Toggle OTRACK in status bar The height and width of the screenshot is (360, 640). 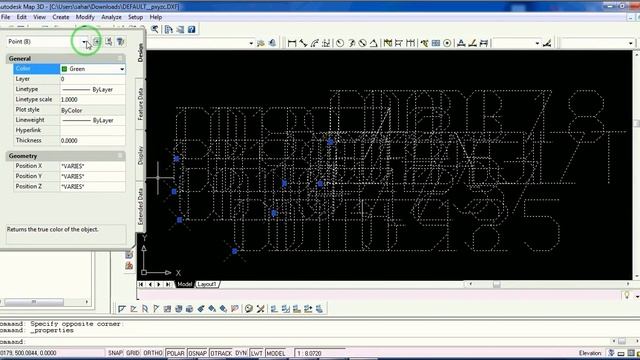221,353
